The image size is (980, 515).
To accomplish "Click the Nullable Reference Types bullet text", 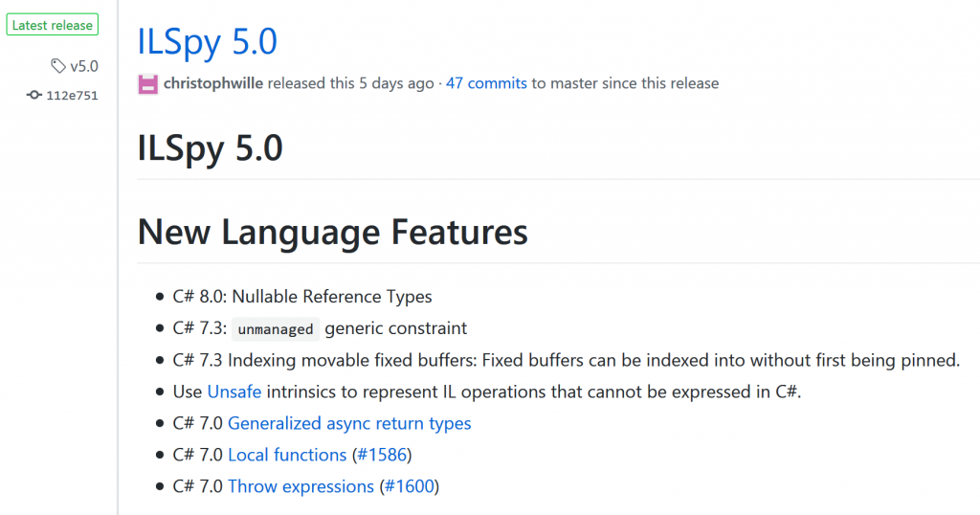I will (x=332, y=297).
